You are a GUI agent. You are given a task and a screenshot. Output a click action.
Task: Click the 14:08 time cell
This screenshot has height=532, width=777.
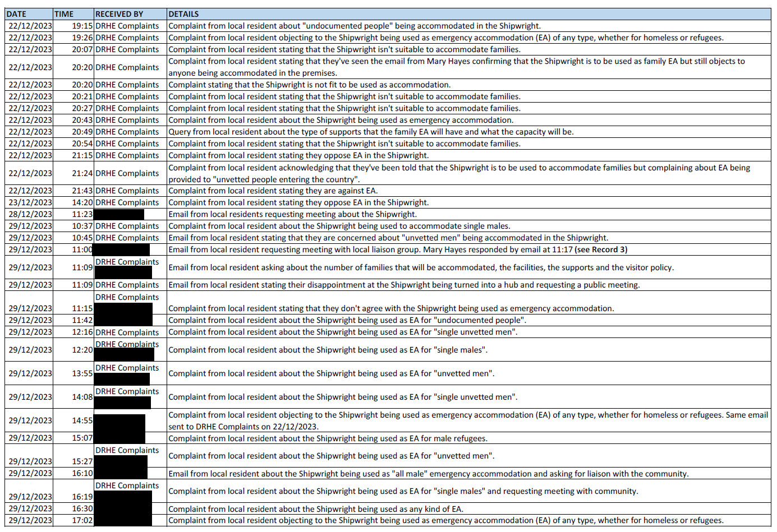coord(73,397)
